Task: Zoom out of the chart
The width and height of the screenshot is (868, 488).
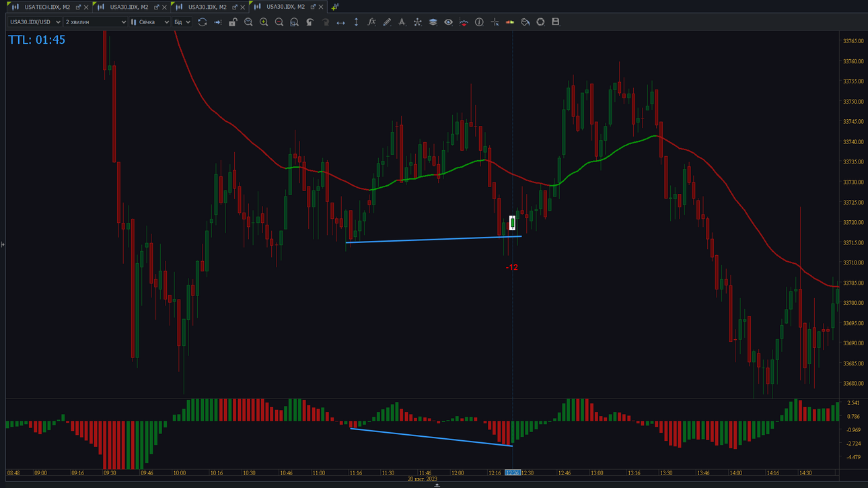Action: [279, 22]
